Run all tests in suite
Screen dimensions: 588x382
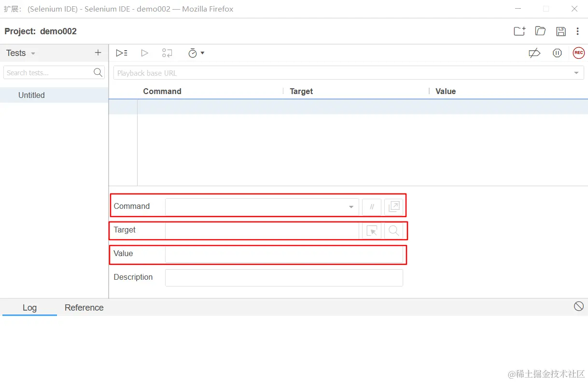click(122, 53)
